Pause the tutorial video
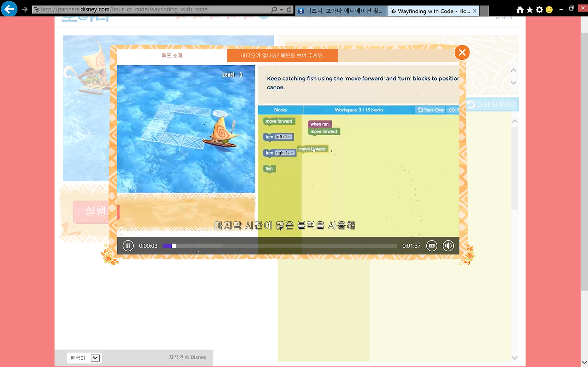Viewport: 588px width, 367px height. click(128, 246)
